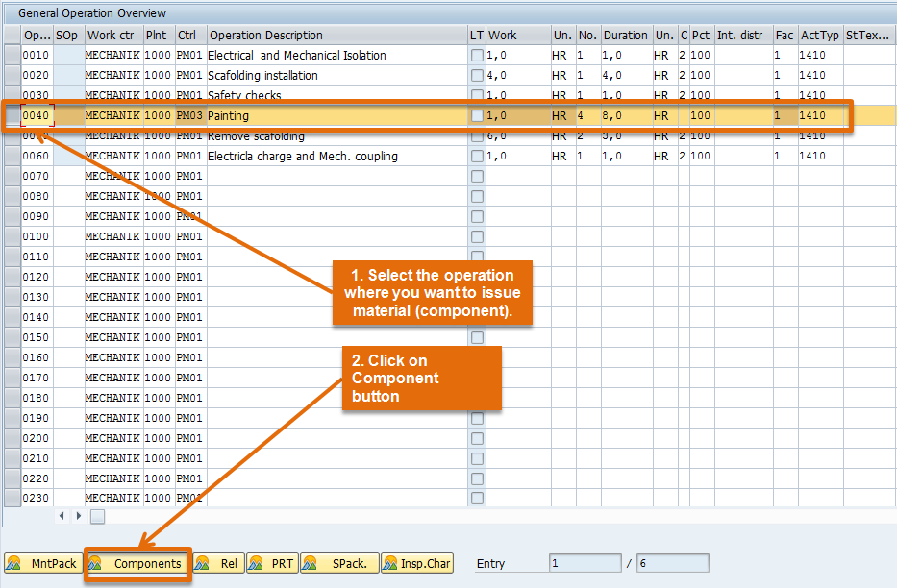897x588 pixels.
Task: Click the Duration column header
Action: pos(625,35)
